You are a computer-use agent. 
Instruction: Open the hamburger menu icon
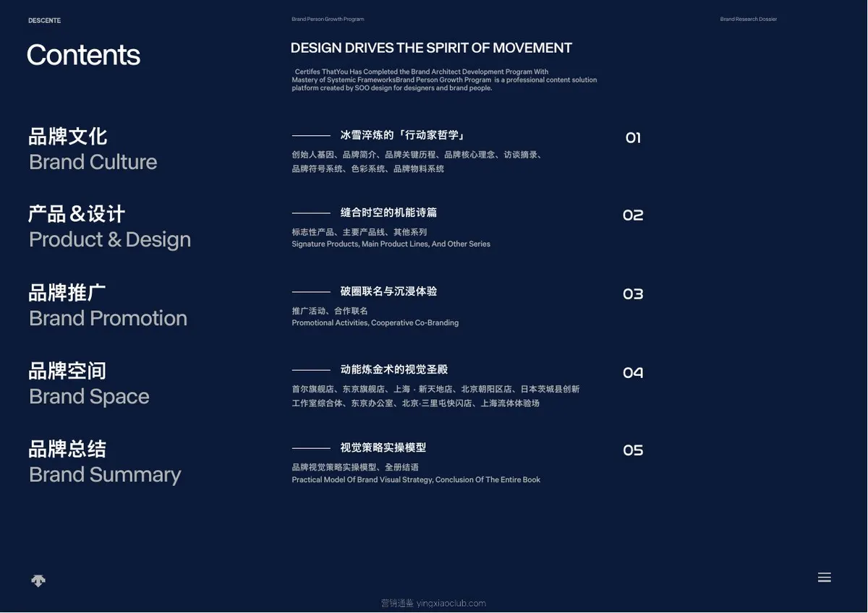tap(824, 578)
